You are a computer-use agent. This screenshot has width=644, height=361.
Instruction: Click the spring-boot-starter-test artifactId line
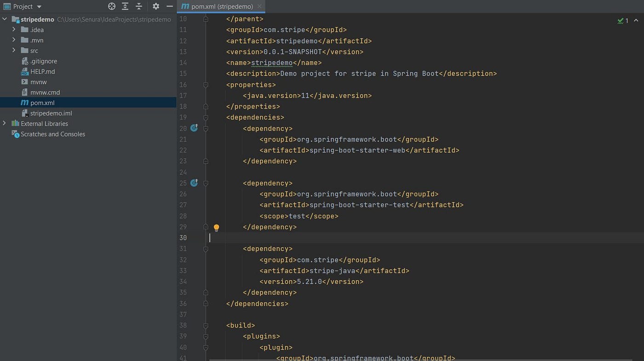pos(362,205)
